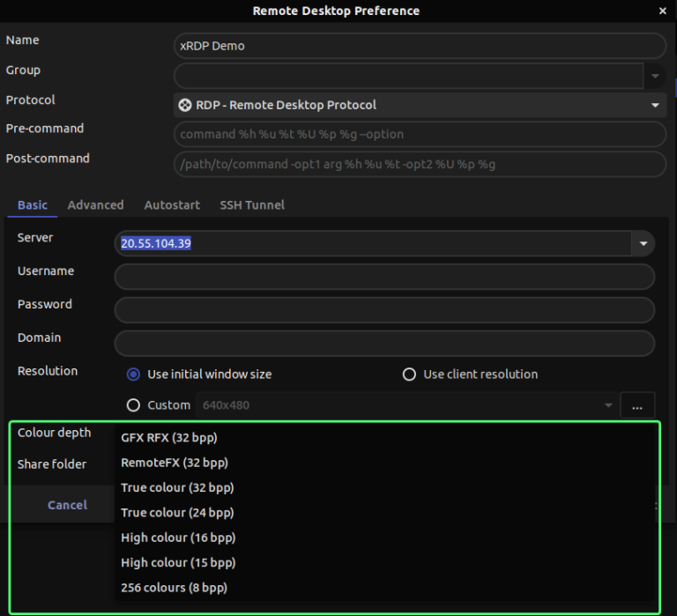This screenshot has height=616, width=677.
Task: Select GFX RFX (32 bpp) colour depth
Action: coord(169,437)
